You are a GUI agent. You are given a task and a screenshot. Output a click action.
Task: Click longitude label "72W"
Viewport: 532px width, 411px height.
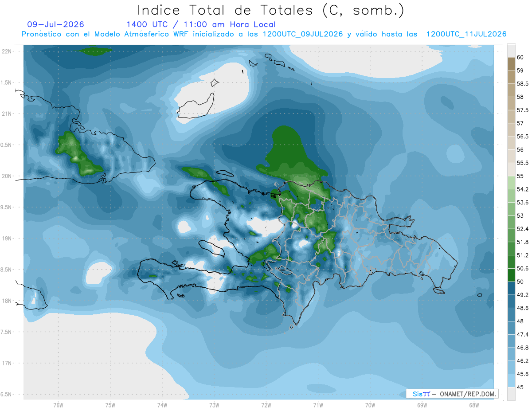(266, 405)
